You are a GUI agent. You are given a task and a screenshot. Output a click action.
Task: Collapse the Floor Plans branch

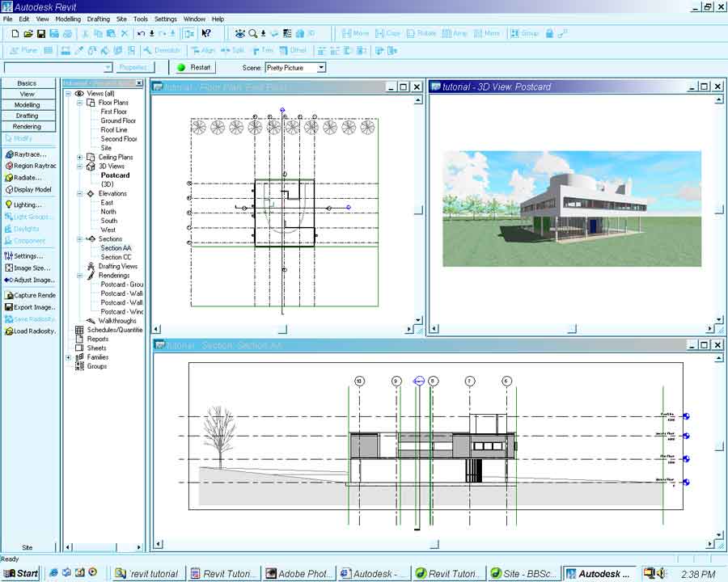click(79, 103)
